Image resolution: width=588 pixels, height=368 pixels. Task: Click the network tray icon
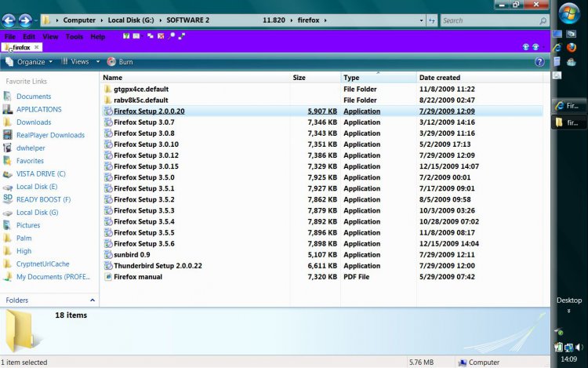tap(569, 348)
